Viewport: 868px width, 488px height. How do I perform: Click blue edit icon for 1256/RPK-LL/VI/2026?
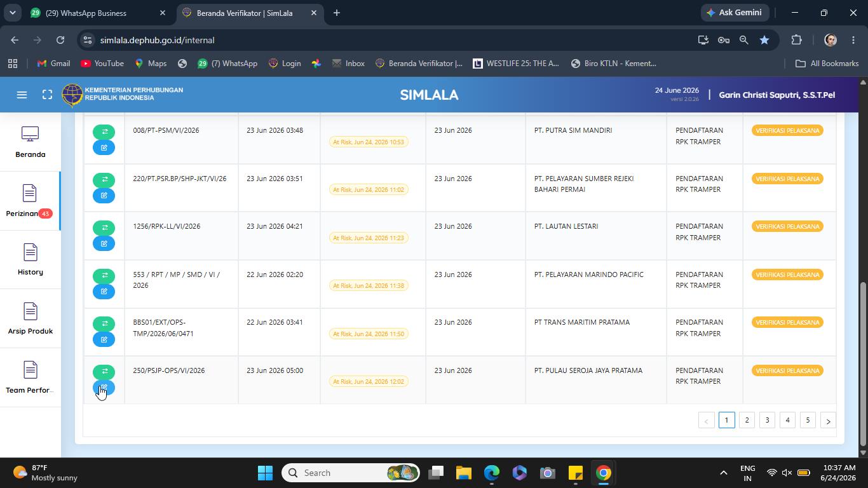click(x=104, y=243)
